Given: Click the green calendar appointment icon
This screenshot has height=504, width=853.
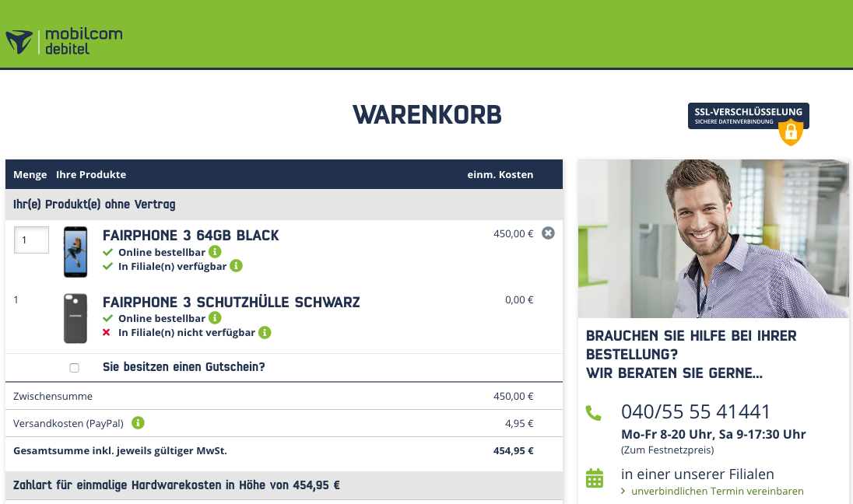Looking at the screenshot, I should click(595, 478).
